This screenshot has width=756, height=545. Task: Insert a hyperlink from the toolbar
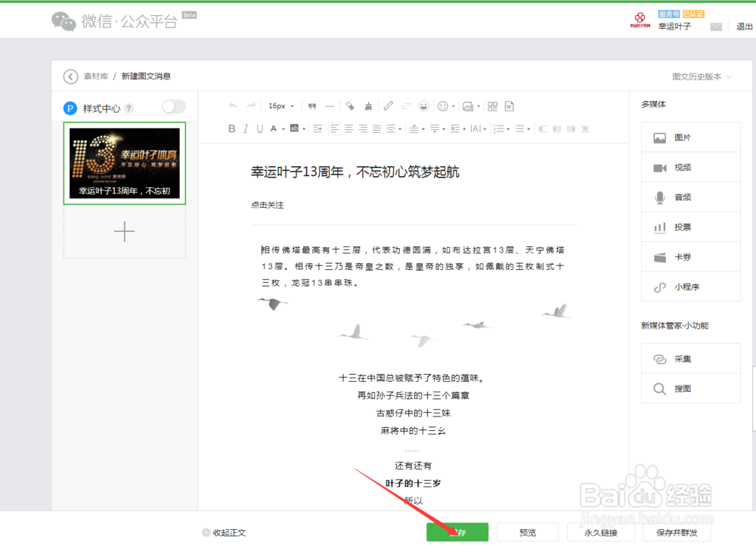(388, 106)
